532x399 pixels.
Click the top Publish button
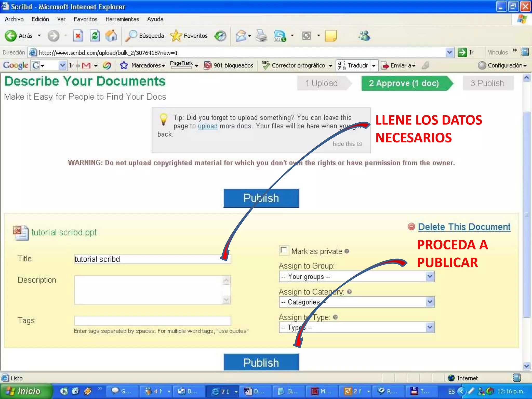[261, 198]
